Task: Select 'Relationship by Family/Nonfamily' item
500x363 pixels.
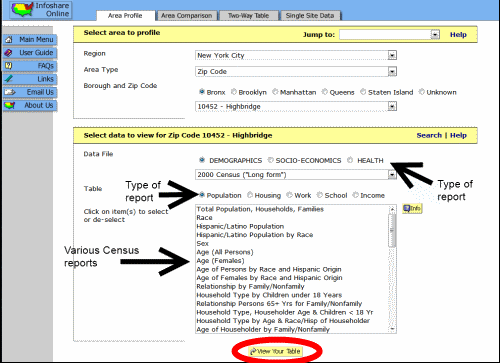Action: pos(250,287)
